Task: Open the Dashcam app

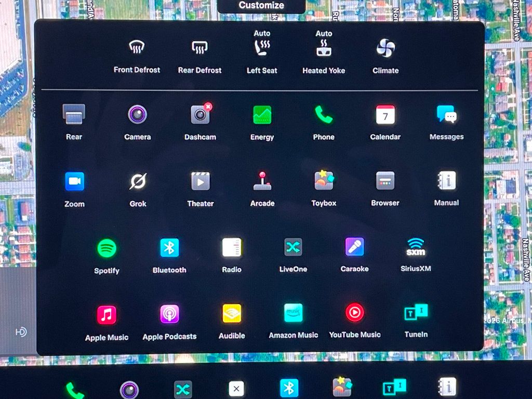Action: click(x=200, y=115)
